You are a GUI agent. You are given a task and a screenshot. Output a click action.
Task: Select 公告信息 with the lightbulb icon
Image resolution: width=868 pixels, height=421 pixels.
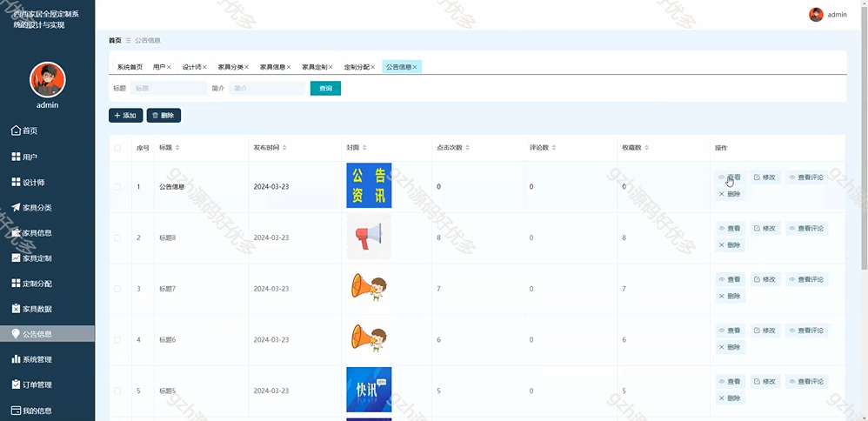pos(47,334)
